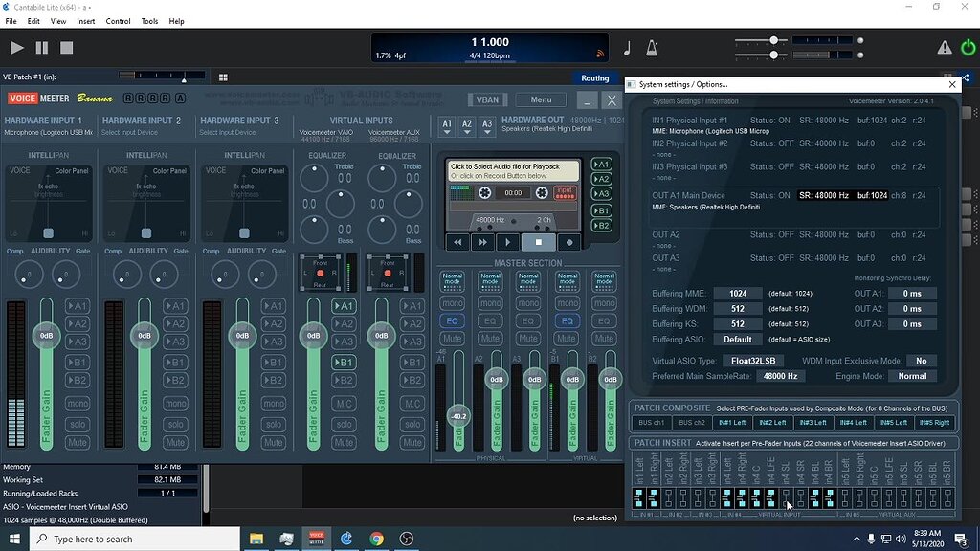Rewind the cassette playback

tap(458, 242)
